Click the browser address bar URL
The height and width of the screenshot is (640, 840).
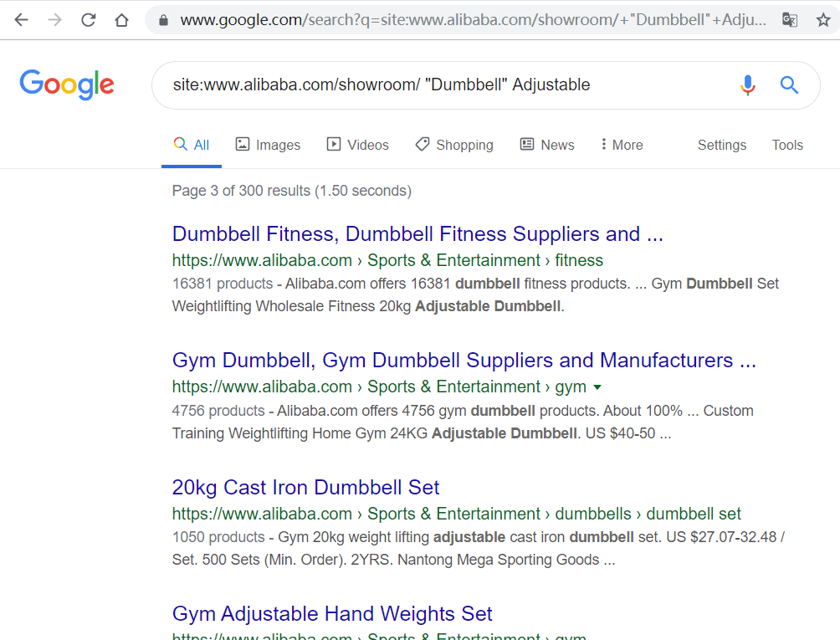[473, 20]
